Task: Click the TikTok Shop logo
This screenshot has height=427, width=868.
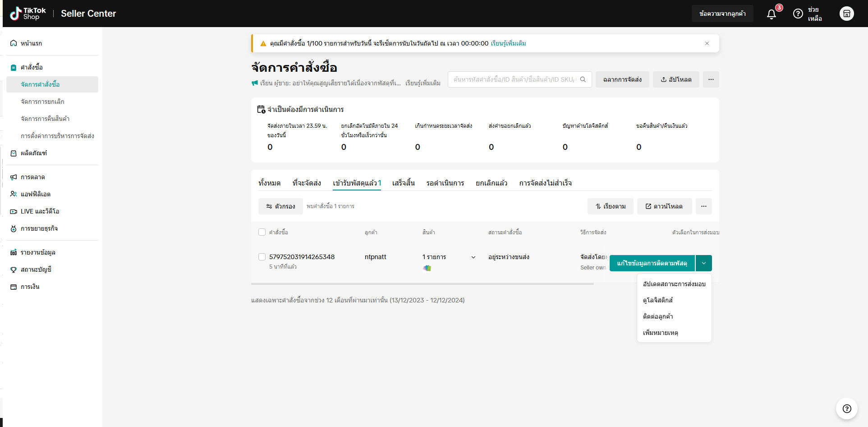Action: pos(28,14)
